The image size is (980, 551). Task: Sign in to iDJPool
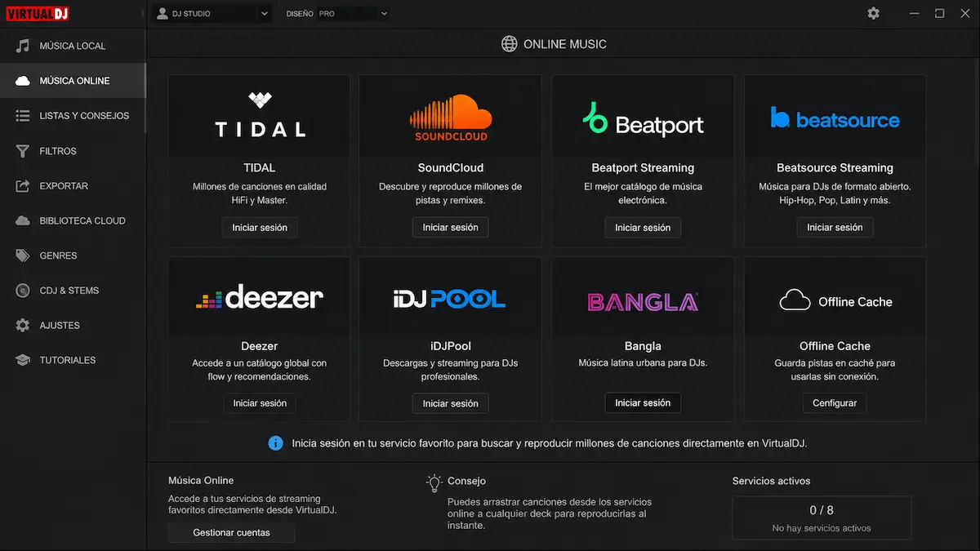coord(450,403)
